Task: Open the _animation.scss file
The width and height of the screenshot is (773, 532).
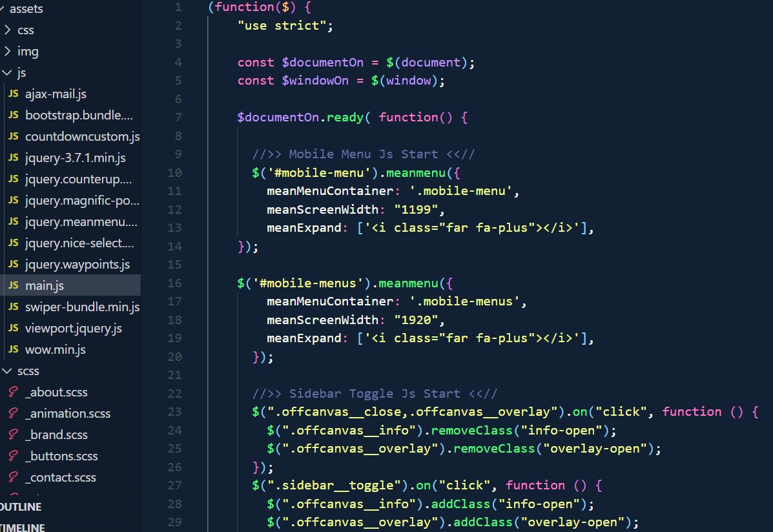Action: point(68,414)
